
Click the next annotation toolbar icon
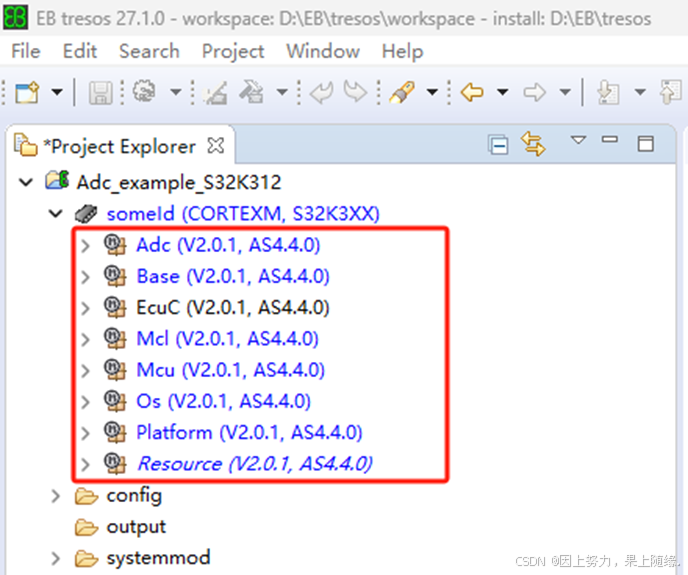[x=608, y=93]
